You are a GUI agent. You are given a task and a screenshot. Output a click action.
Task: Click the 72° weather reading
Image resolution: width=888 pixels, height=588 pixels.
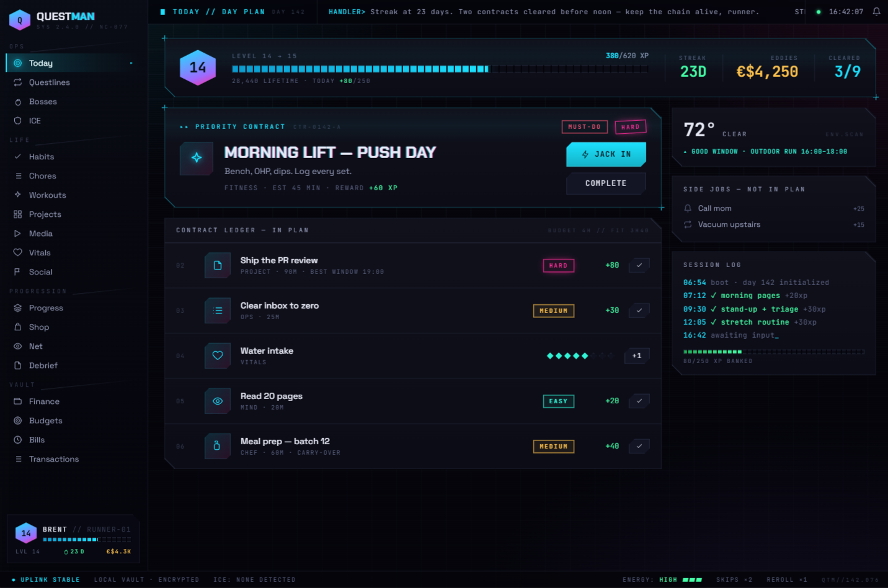point(699,130)
